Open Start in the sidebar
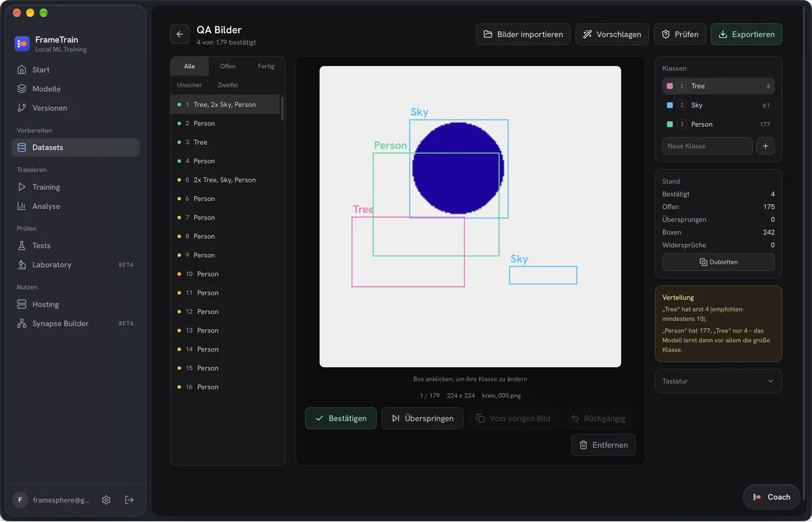Image resolution: width=812 pixels, height=522 pixels. click(x=76, y=70)
